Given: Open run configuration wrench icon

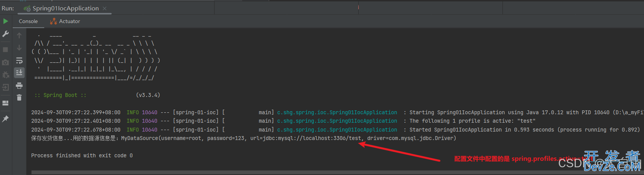Looking at the screenshot, I should pyautogui.click(x=5, y=34).
